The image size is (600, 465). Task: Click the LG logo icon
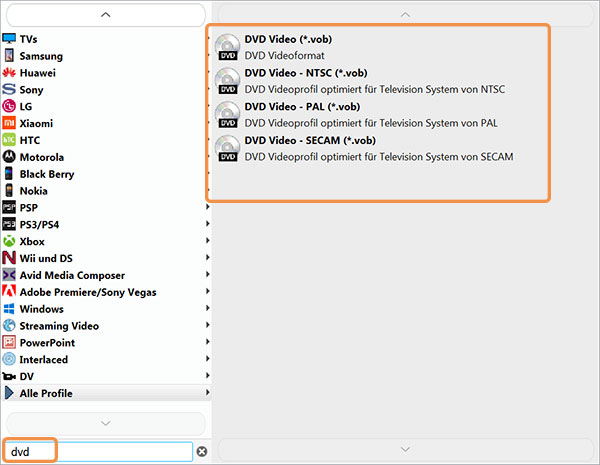(9, 106)
